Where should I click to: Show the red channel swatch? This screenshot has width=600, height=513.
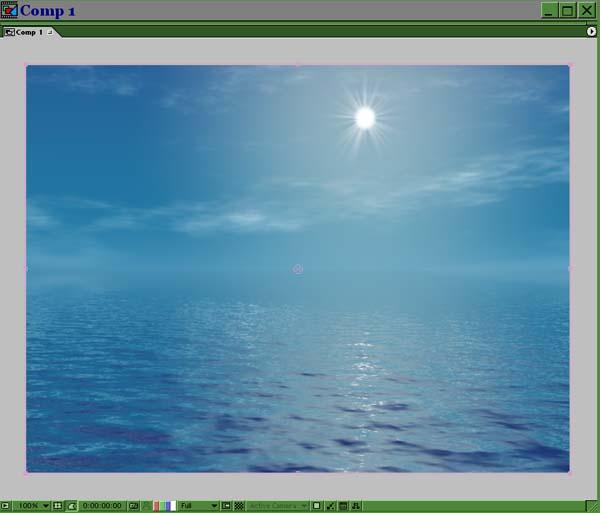(156, 506)
